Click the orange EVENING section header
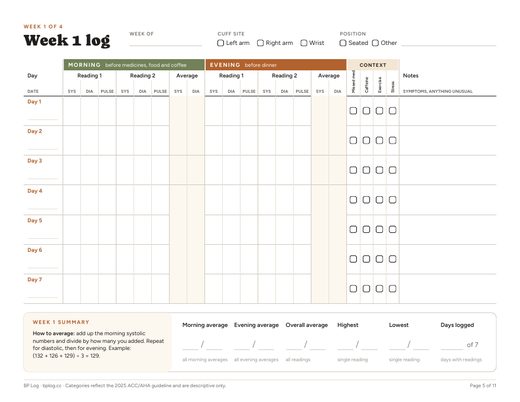This screenshot has height=402, width=520. point(276,65)
